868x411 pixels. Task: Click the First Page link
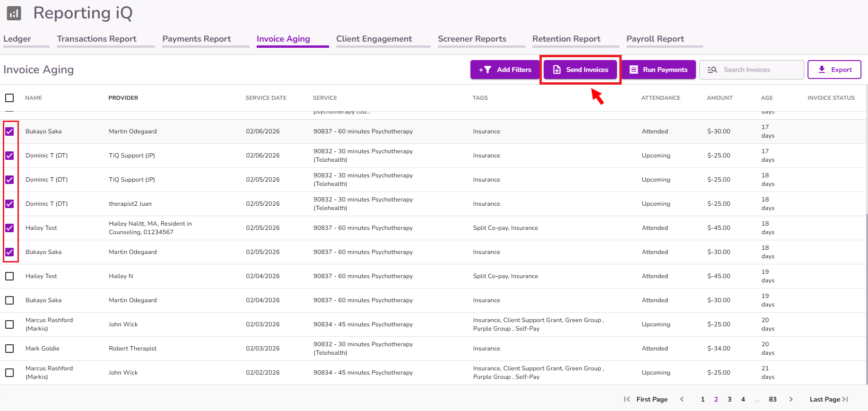(x=652, y=399)
